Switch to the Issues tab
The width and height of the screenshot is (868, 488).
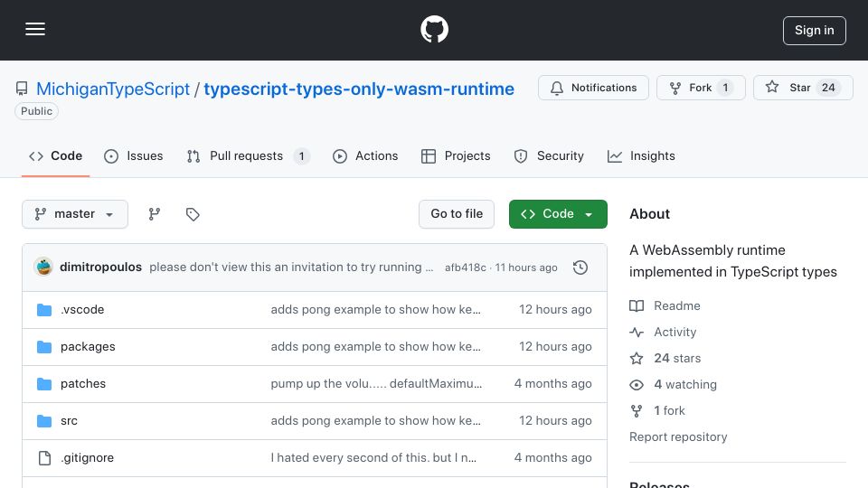pos(134,156)
